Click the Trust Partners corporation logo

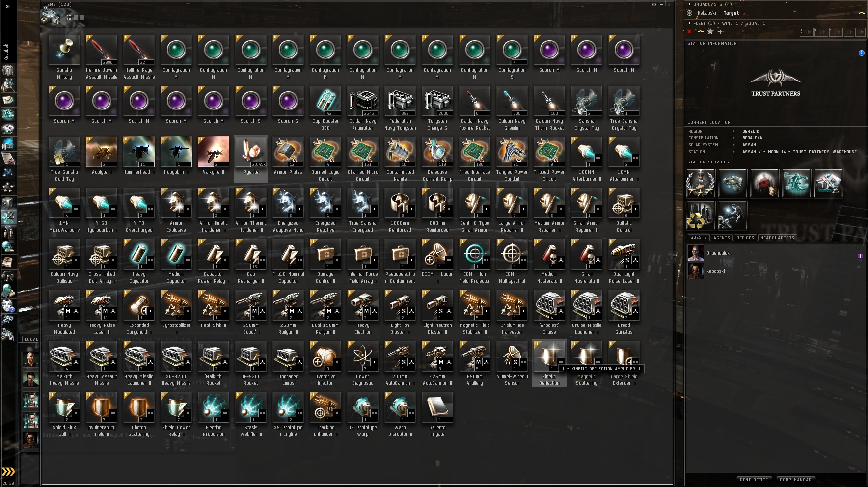click(776, 82)
